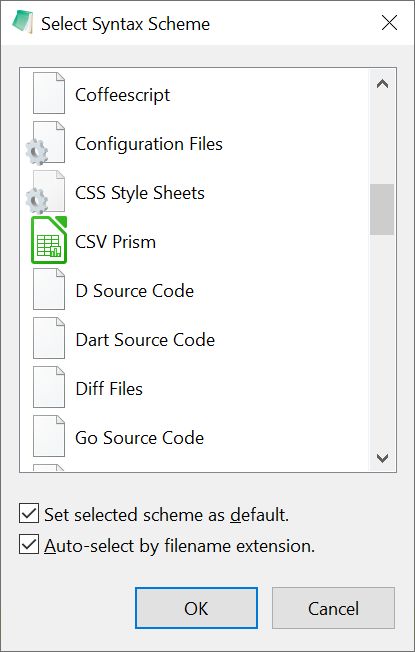Screen dimensions: 415x652
Task: Click the notepad app icon in the title bar
Action: [x=22, y=22]
